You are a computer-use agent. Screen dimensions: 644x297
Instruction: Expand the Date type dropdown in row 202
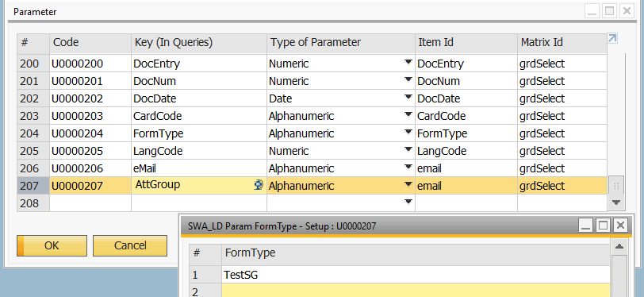[408, 98]
